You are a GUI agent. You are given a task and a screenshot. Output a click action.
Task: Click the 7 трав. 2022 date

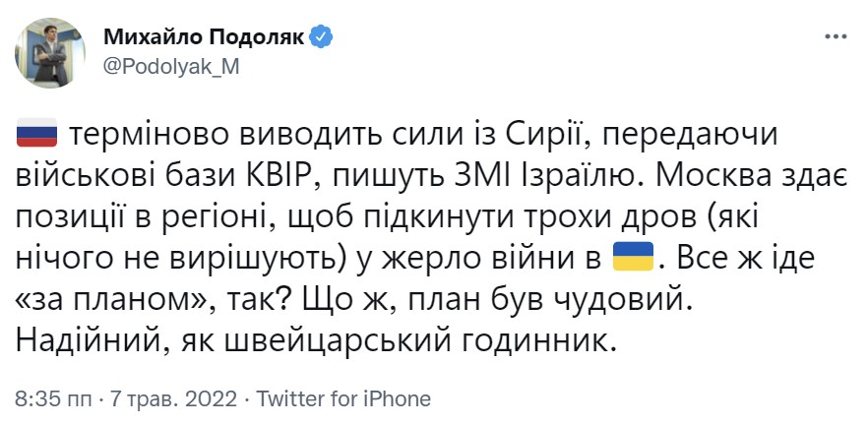coord(174,398)
